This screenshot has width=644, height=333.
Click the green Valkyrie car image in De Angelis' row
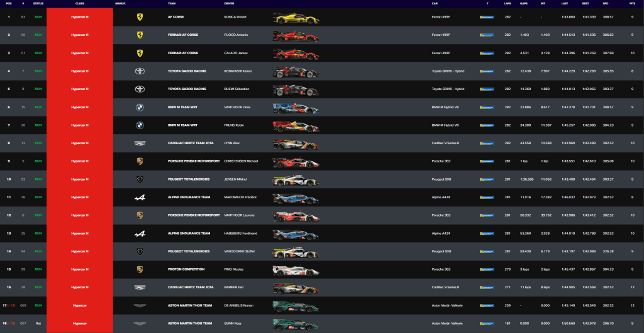click(296, 306)
